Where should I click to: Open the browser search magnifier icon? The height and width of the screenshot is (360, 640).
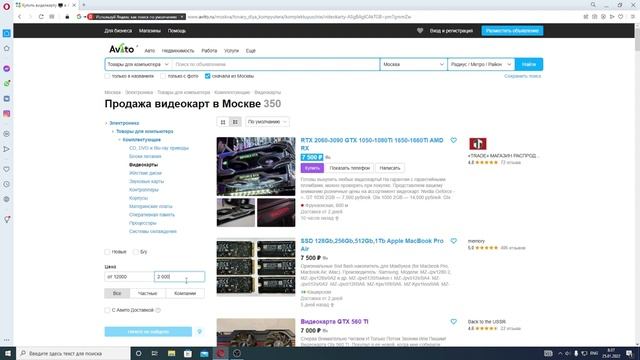pos(593,5)
